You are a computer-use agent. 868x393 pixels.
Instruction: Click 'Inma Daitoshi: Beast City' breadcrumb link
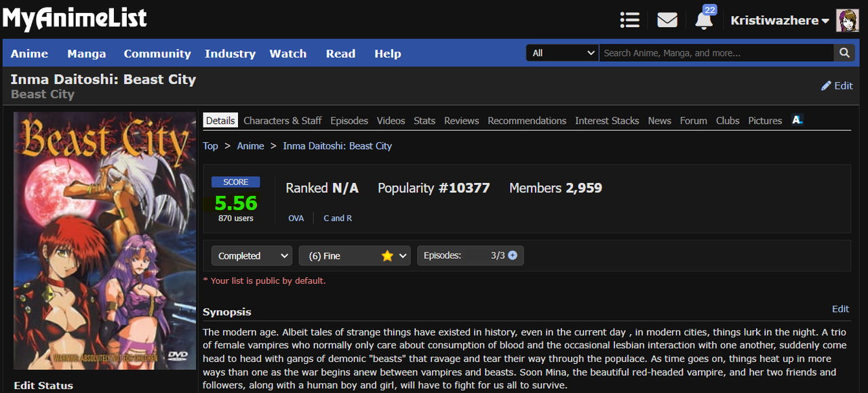click(x=337, y=146)
